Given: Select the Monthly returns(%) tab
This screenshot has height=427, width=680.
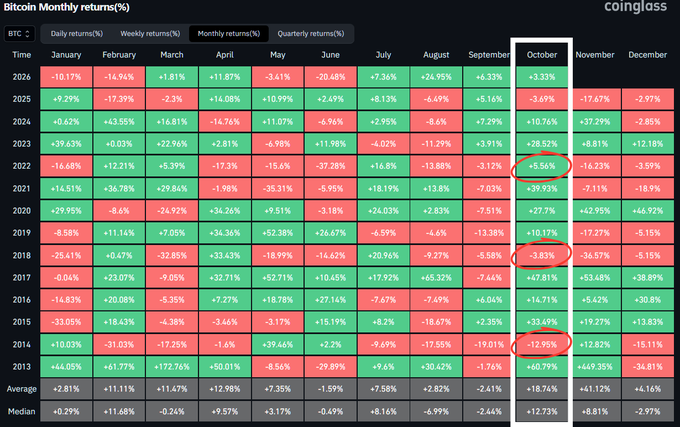Looking at the screenshot, I should click(x=229, y=34).
